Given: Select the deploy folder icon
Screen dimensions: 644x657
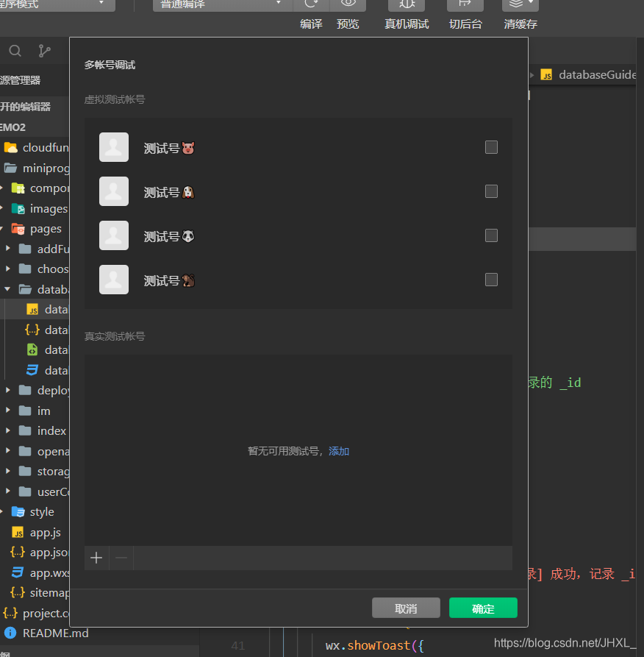Looking at the screenshot, I should pos(25,390).
